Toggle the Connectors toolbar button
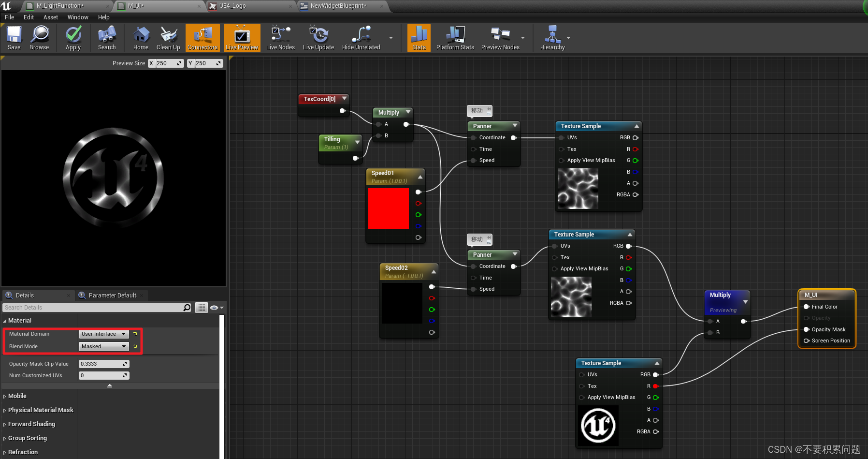Viewport: 868px width, 459px height. (203, 38)
